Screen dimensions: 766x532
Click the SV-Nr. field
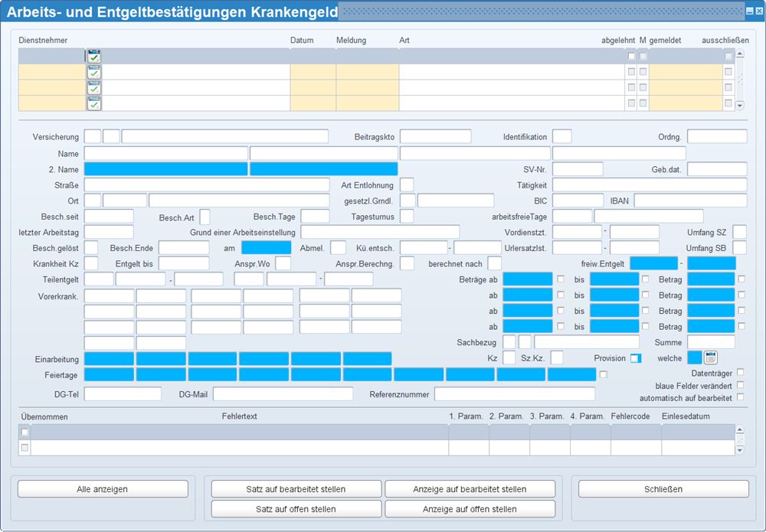(578, 169)
